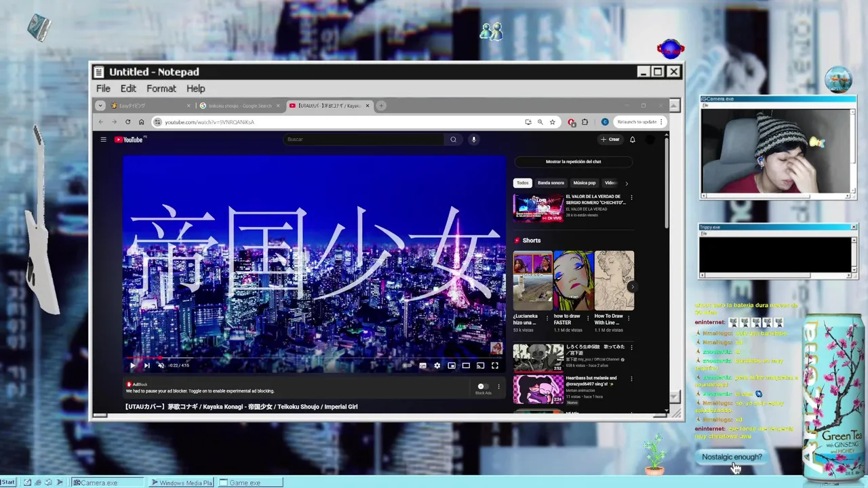The height and width of the screenshot is (488, 868).
Task: Open the AdBlock extension icon in toolbar
Action: (572, 122)
